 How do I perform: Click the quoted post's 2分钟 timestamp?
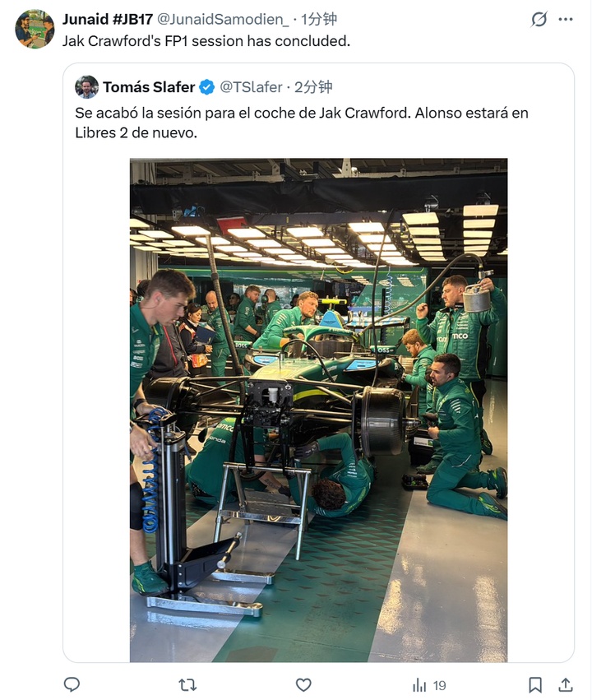click(313, 87)
